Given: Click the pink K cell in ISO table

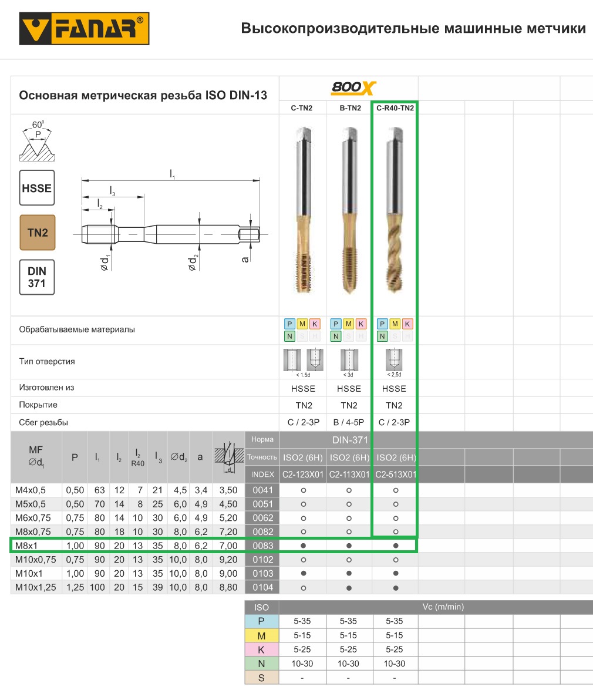Looking at the screenshot, I should point(261,649).
